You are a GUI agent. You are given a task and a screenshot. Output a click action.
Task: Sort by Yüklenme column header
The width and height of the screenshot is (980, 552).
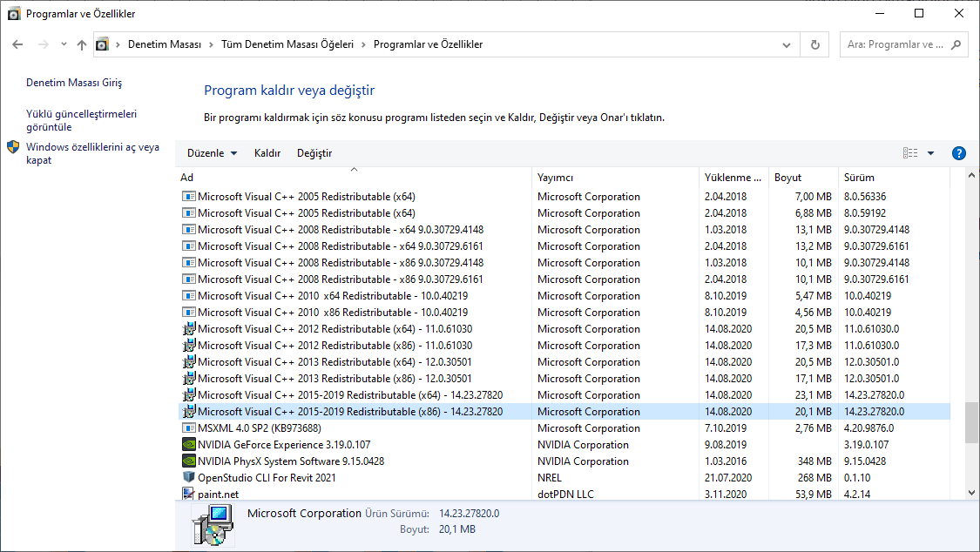coord(733,178)
